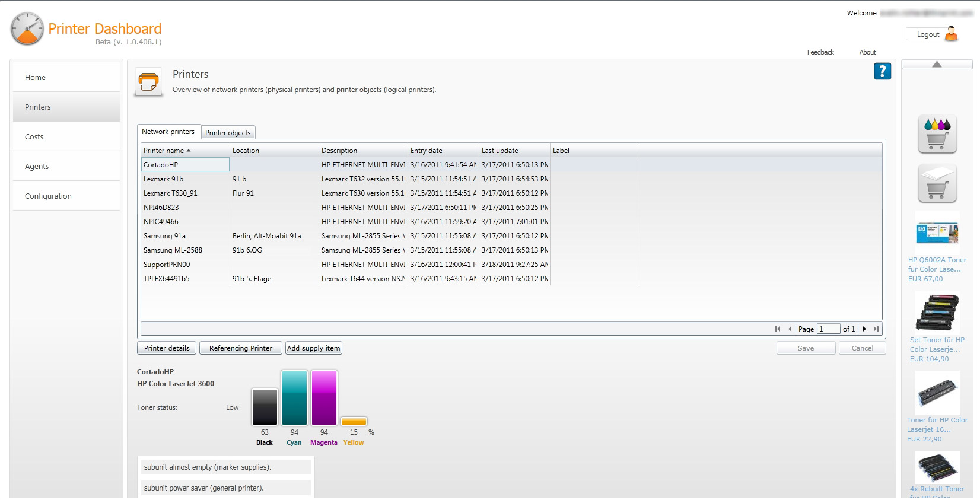Select the SupportPRN00 printer row
Image resolution: width=980 pixels, height=500 pixels.
pos(511,265)
